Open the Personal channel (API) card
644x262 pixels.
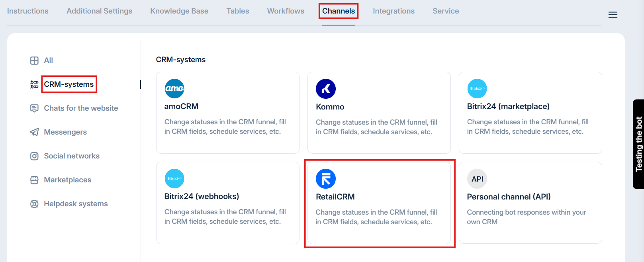click(530, 203)
